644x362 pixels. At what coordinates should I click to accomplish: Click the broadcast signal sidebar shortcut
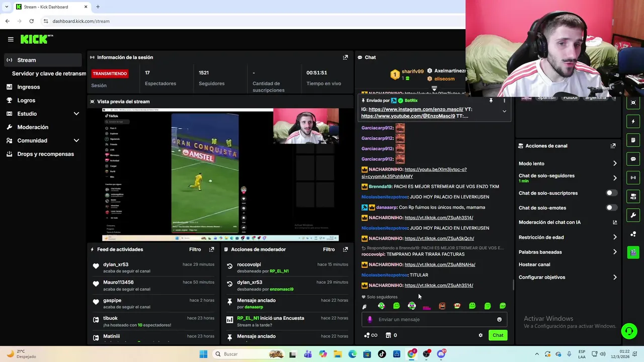[x=633, y=177]
